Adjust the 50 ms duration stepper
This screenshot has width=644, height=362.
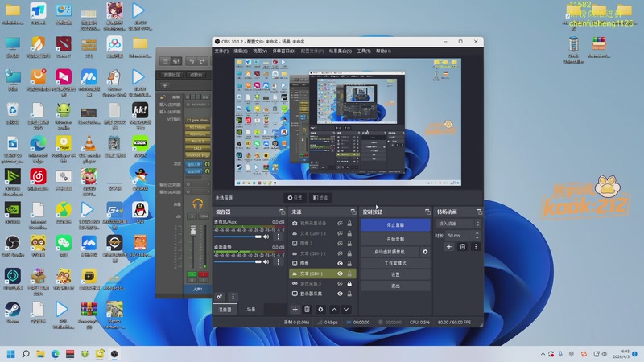477,236
